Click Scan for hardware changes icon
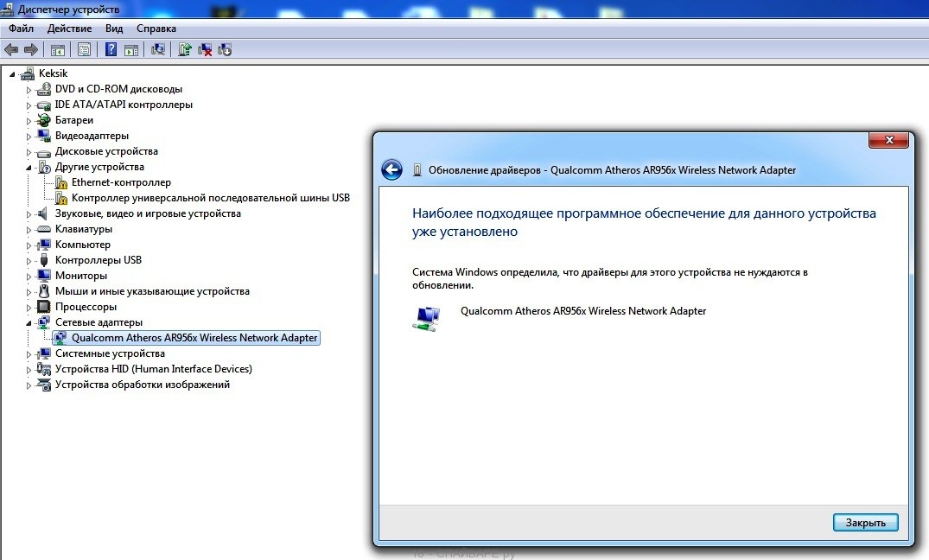Screen dimensions: 929x560 click(157, 50)
